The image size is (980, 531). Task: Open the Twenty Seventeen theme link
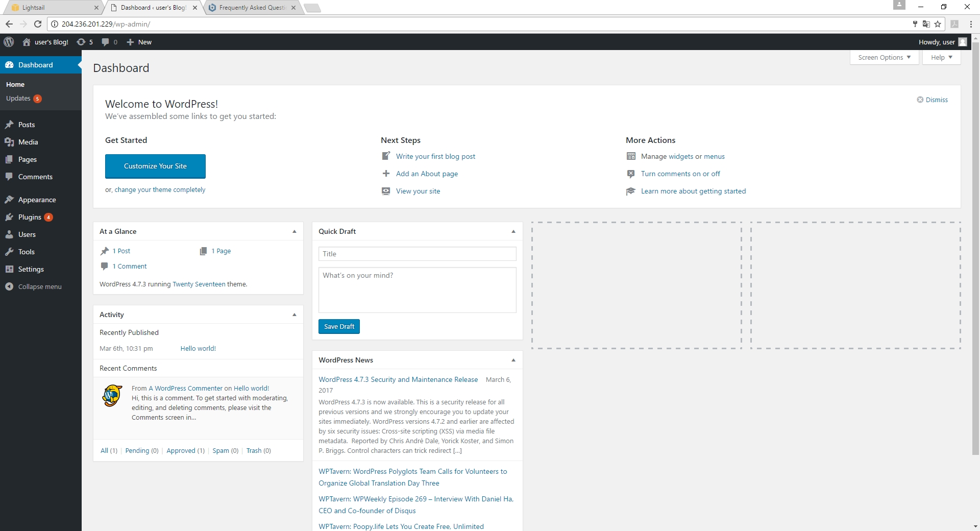point(199,284)
